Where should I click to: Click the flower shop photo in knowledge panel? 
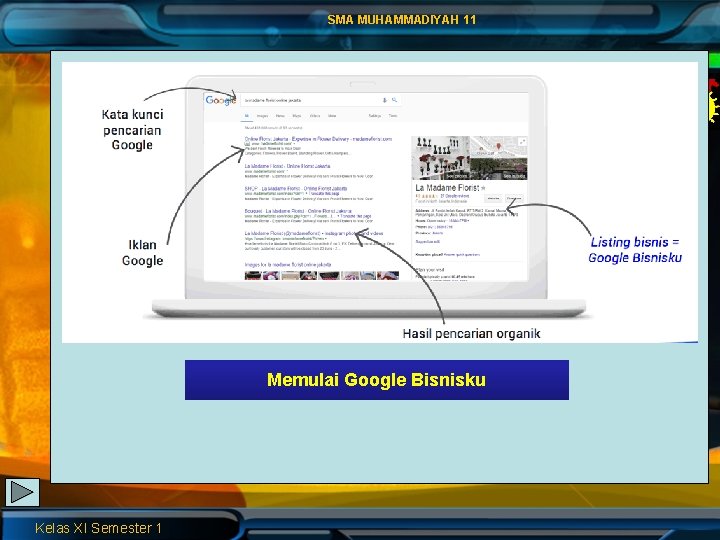coord(441,158)
